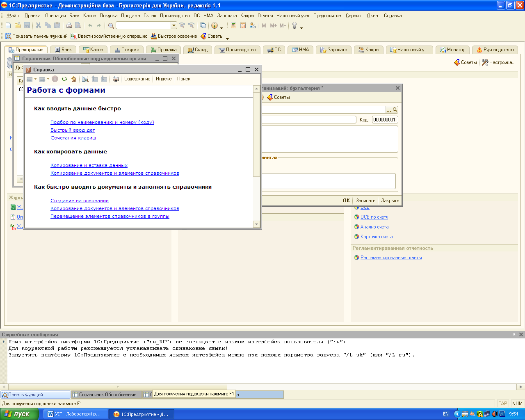Open Индекс in help window
The image size is (525, 420).
(164, 79)
